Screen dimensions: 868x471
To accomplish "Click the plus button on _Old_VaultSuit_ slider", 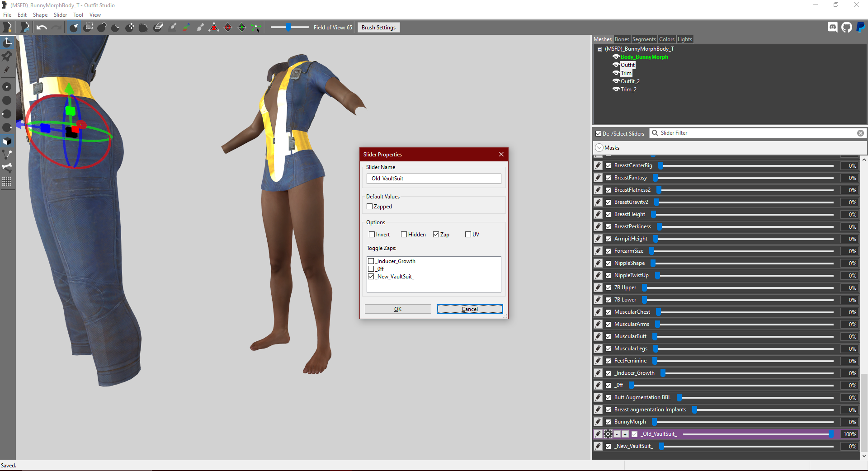I will pos(625,434).
